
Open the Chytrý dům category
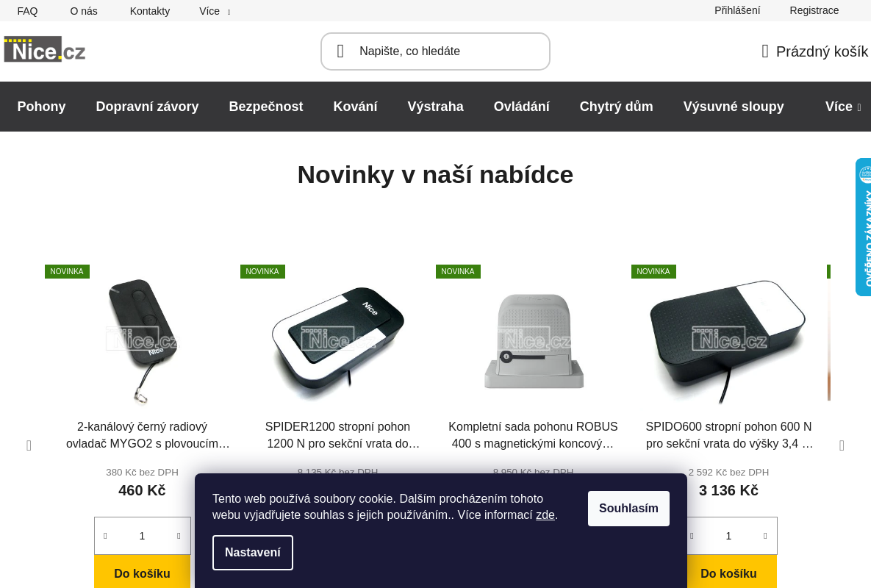point(617,107)
